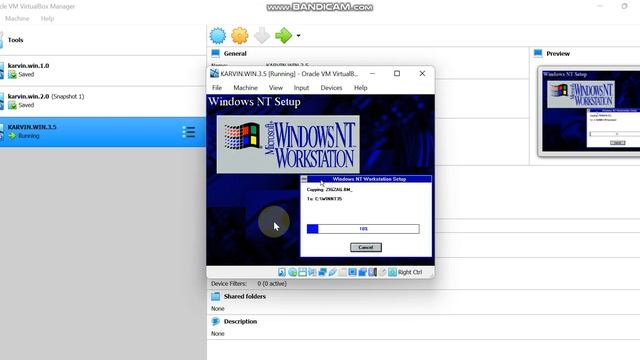Click the display status icon
Viewport: 640px width, 360px height.
pyautogui.click(x=352, y=272)
